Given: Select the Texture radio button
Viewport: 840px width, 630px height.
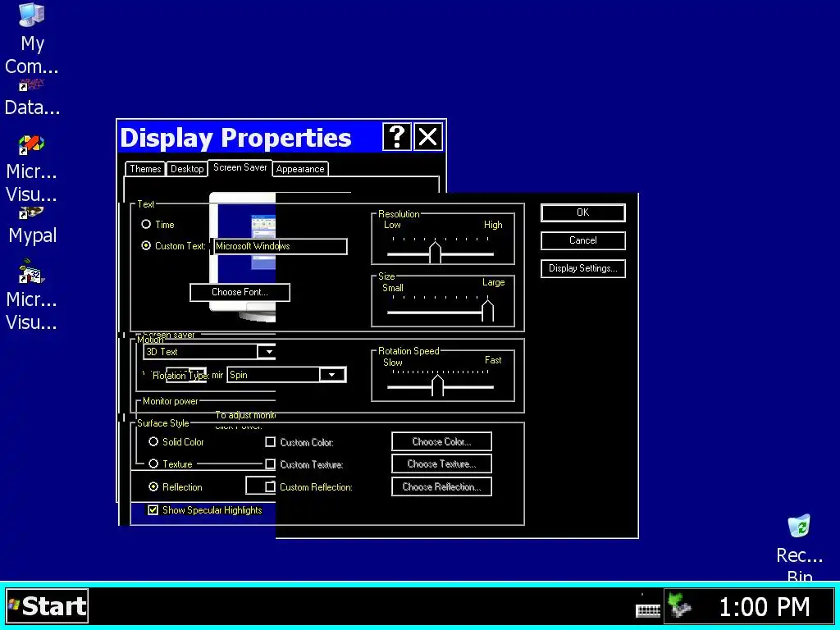Looking at the screenshot, I should [x=153, y=464].
